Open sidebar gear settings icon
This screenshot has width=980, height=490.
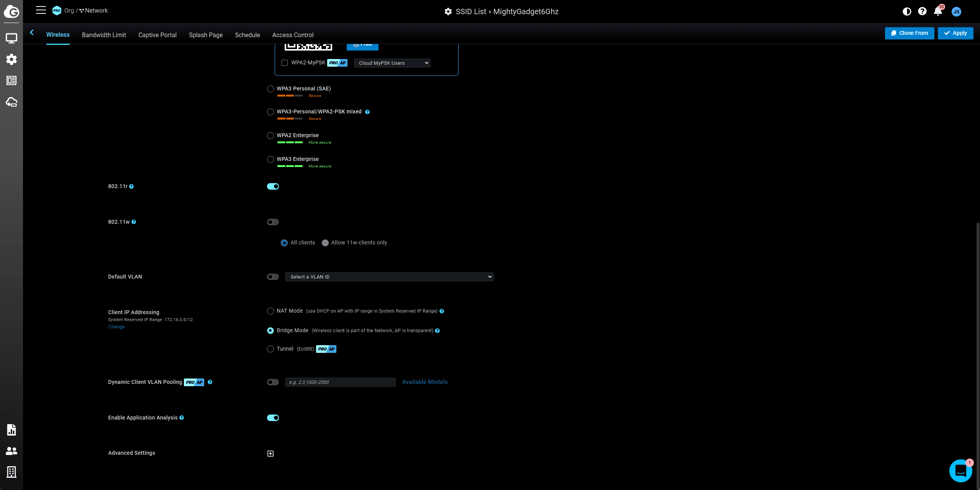[11, 59]
